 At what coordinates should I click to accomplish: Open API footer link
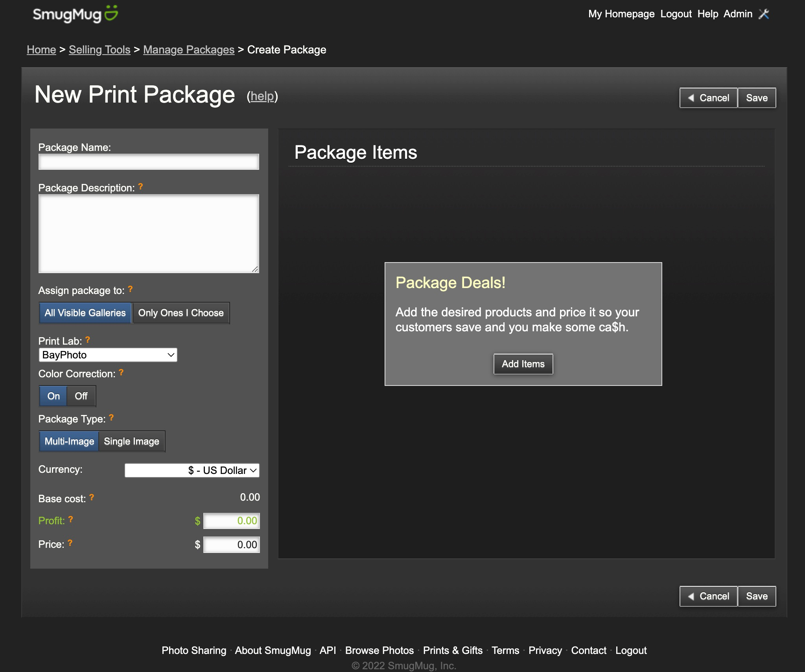pyautogui.click(x=328, y=650)
